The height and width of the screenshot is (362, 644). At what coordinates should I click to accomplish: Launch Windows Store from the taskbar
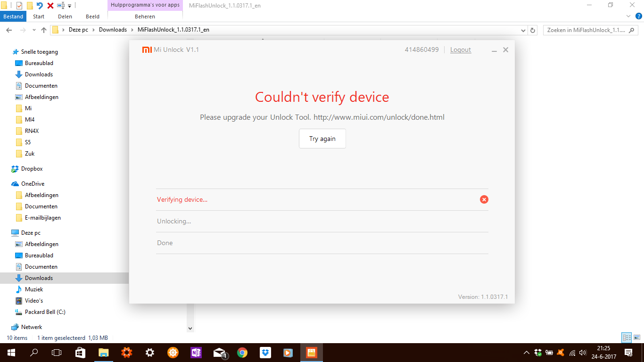(80, 353)
